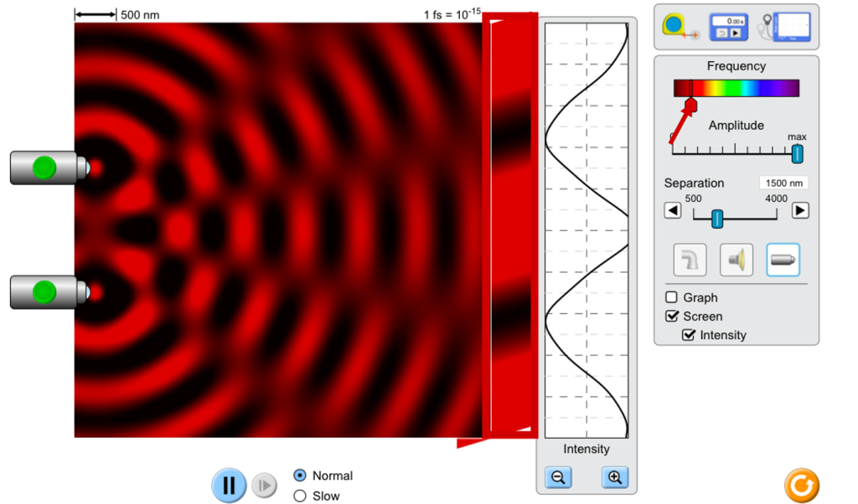The height and width of the screenshot is (504, 858).
Task: Click the Separation label
Action: coord(694,183)
